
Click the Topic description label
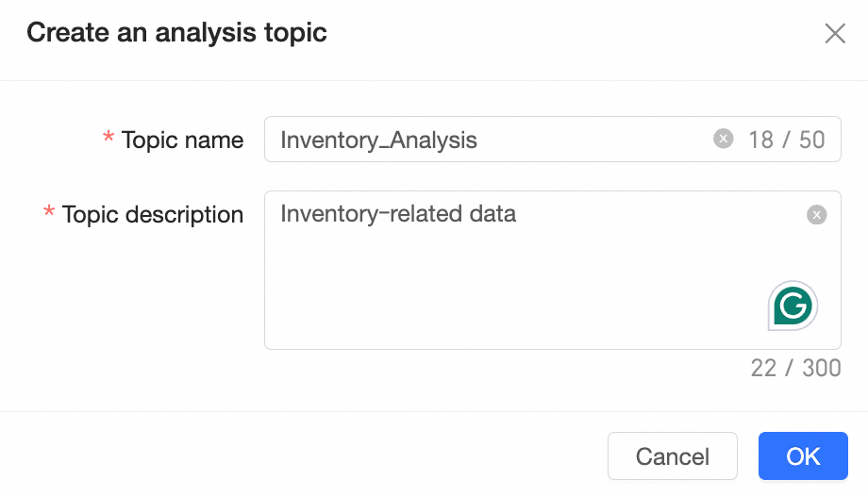click(153, 215)
